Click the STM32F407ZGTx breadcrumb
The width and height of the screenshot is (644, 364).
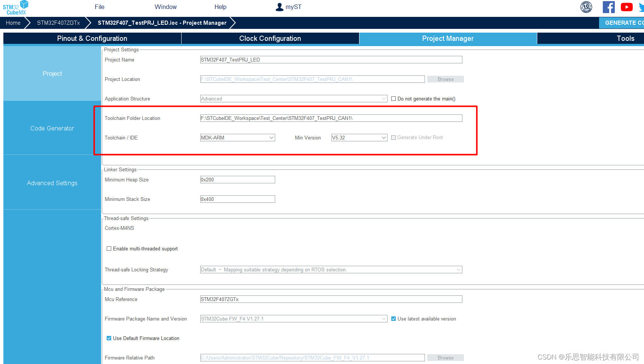58,23
